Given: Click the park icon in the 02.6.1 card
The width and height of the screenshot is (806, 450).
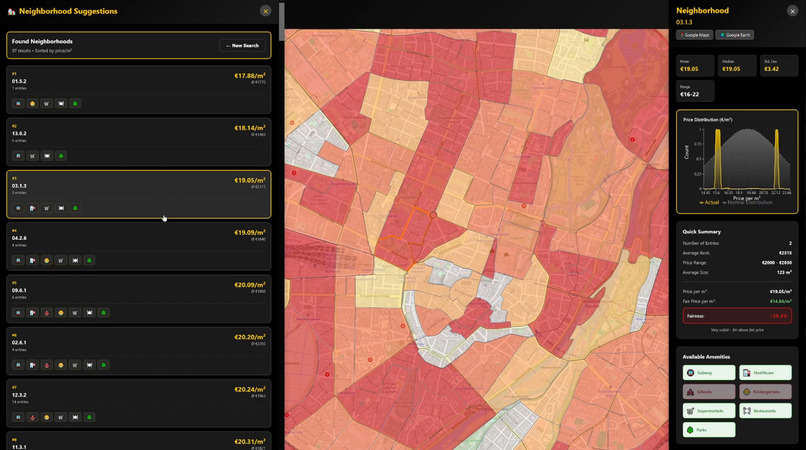Looking at the screenshot, I should click(x=103, y=365).
